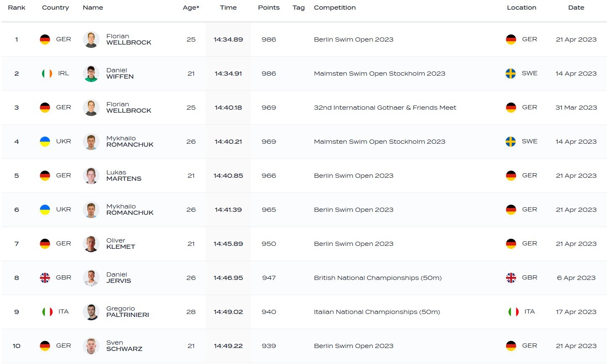Click the Points column header
609x364 pixels.
click(269, 8)
